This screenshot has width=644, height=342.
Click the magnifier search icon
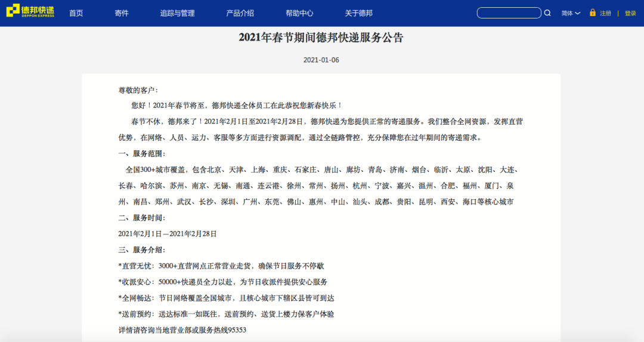click(547, 13)
